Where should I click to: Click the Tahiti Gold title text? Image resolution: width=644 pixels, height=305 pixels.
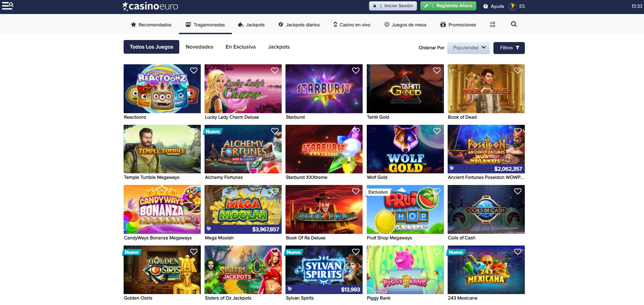coord(378,117)
